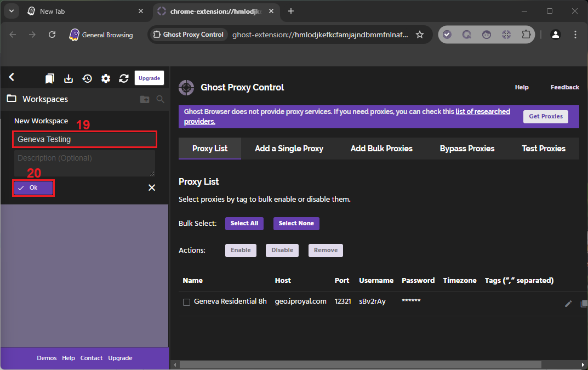Click the face extension icon in toolbar
Screen dimensions: 588x370
point(487,35)
